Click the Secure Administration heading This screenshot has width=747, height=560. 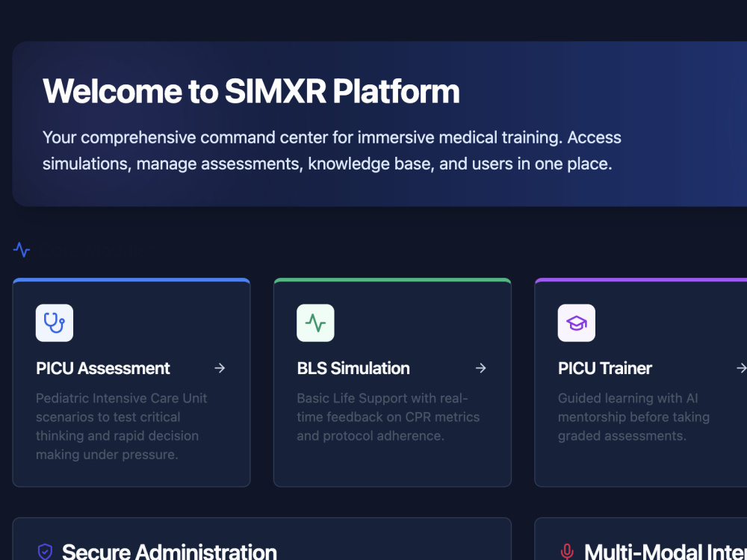pos(169,552)
